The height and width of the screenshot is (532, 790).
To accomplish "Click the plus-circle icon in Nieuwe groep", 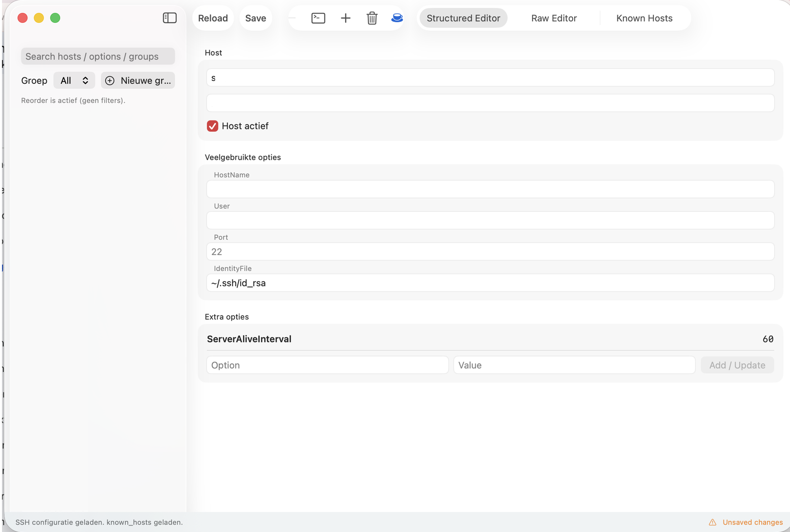I will coord(110,80).
